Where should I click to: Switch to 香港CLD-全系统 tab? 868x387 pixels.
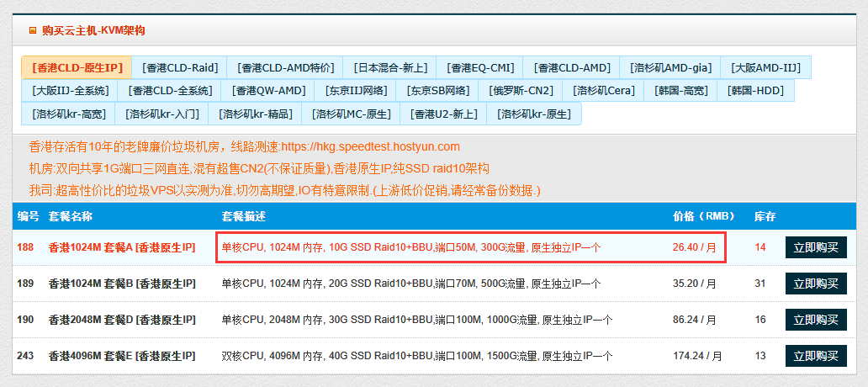pos(170,91)
